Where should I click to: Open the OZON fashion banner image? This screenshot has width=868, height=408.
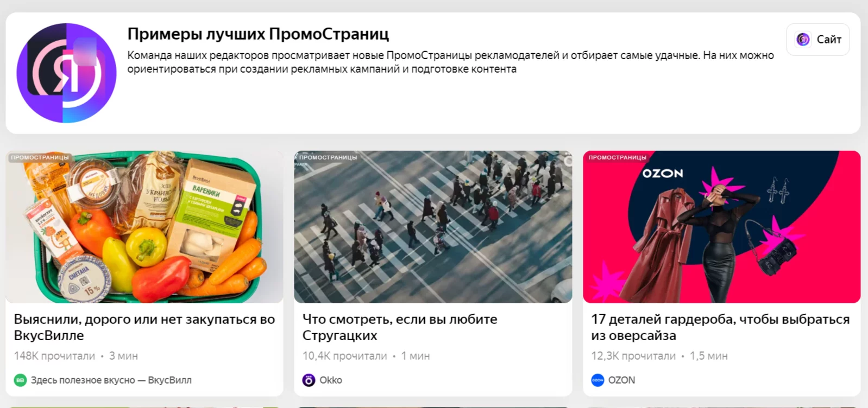(x=722, y=227)
